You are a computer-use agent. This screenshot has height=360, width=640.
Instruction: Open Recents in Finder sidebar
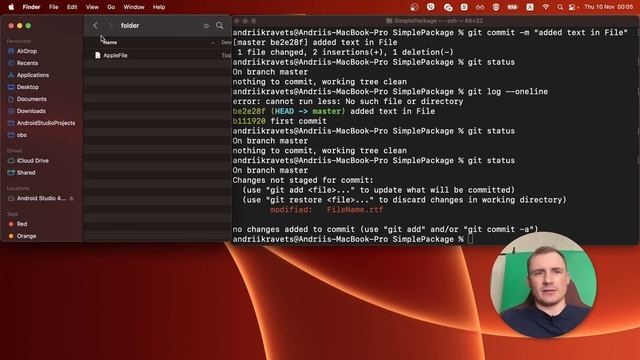[27, 63]
